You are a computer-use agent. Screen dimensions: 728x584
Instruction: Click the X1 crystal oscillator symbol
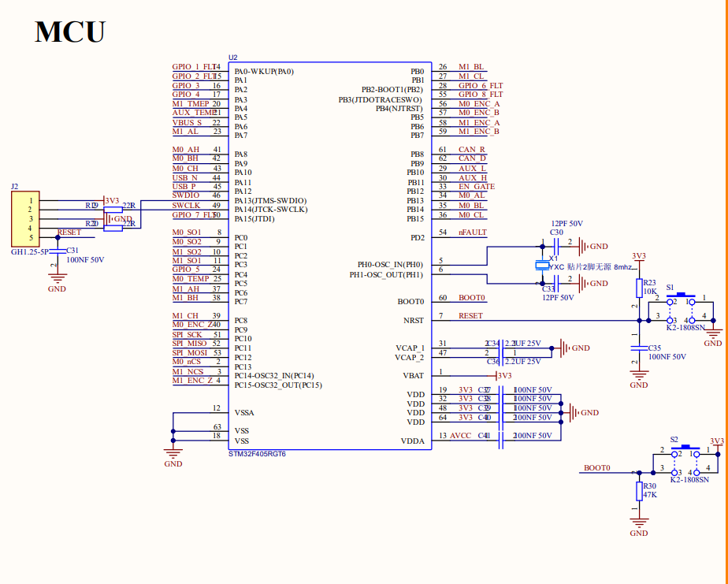(542, 266)
